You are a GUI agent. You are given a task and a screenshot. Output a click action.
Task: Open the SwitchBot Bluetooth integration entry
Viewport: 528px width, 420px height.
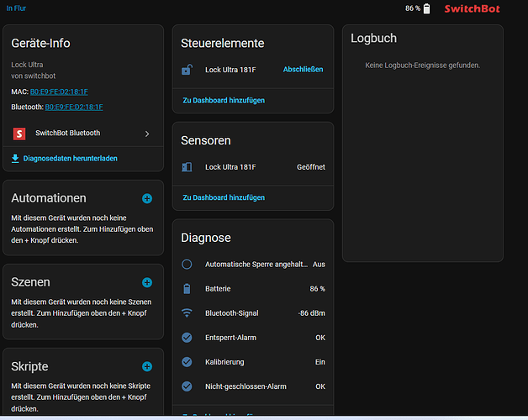point(83,134)
